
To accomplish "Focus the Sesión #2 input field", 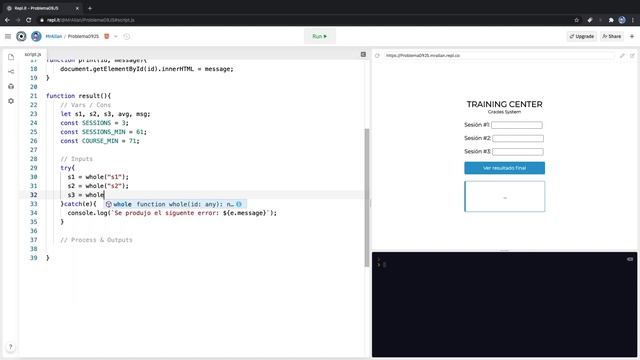I will click(518, 138).
